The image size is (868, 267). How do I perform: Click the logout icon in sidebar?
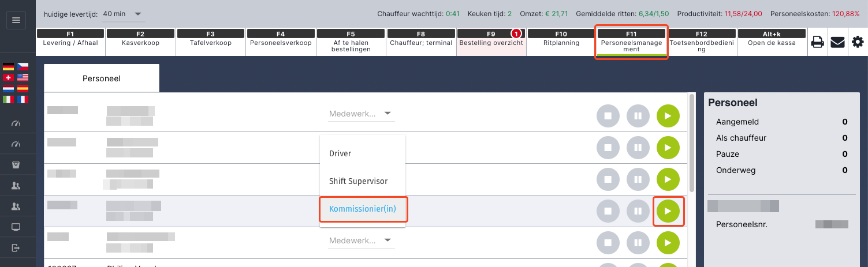(16, 247)
